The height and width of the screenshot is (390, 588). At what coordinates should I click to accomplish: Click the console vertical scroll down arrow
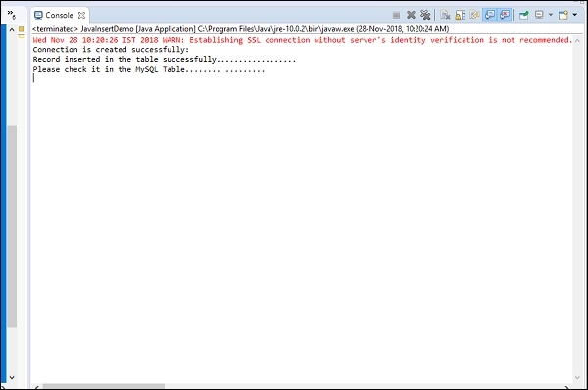click(x=577, y=378)
